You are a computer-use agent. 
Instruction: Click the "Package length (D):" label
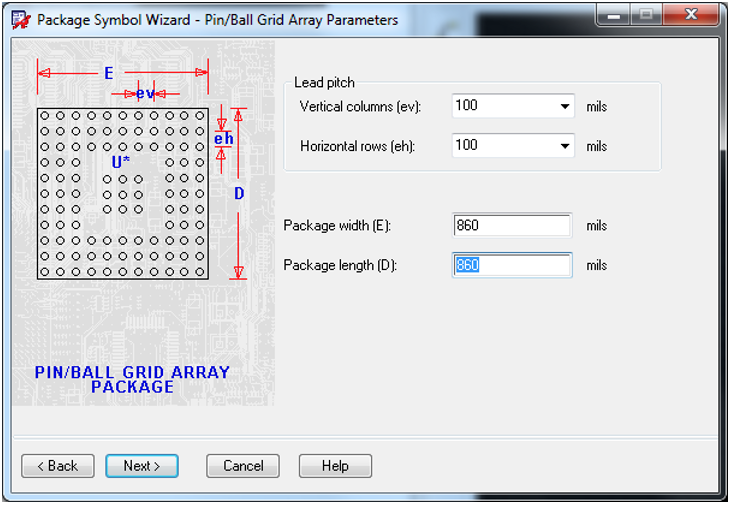[x=340, y=265]
